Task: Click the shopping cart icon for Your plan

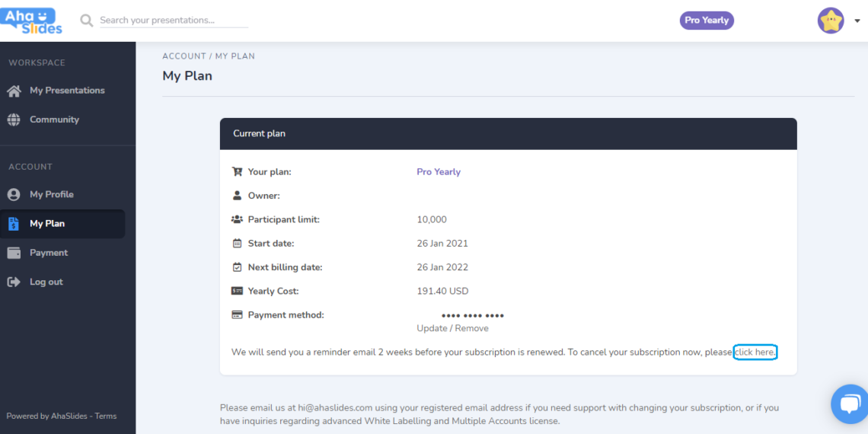Action: [237, 171]
